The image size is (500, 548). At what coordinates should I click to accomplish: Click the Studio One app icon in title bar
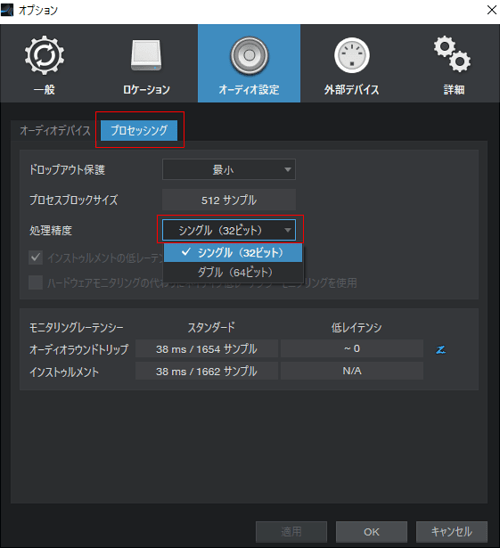click(x=7, y=10)
